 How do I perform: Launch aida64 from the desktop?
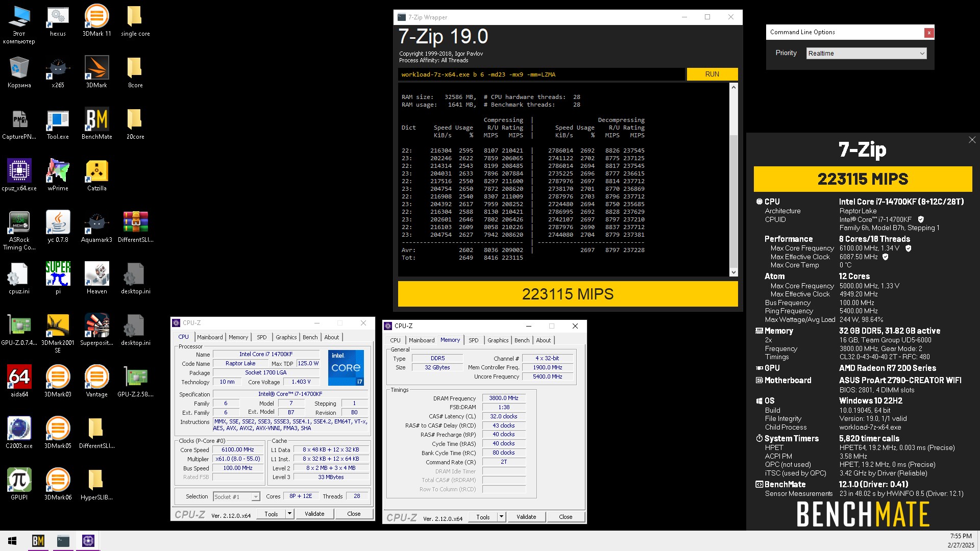point(19,382)
